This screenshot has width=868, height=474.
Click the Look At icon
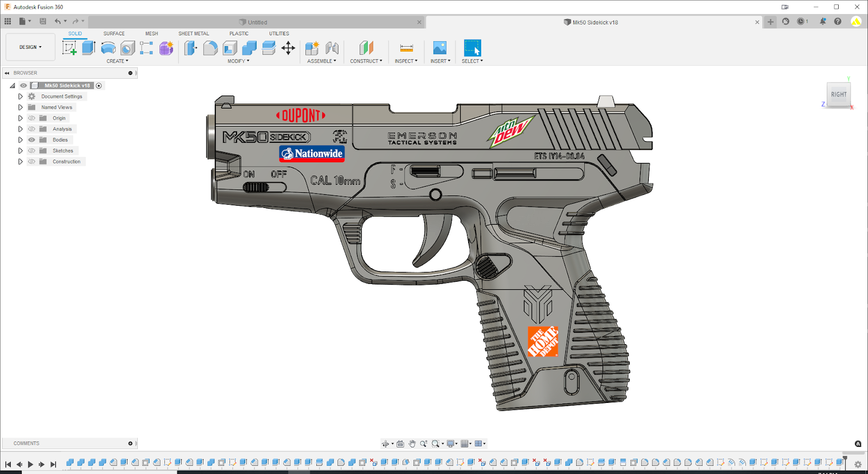click(400, 444)
